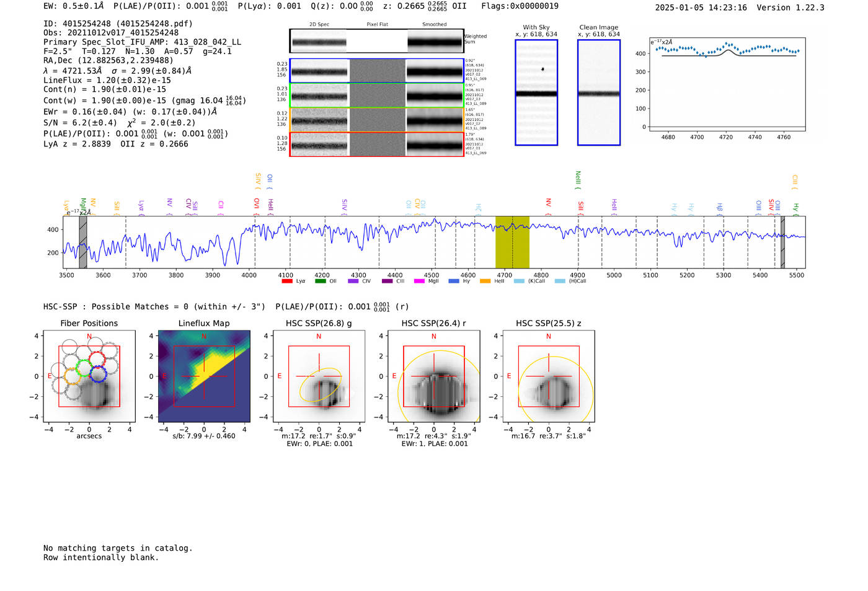Click the Q(z): 0.00 header value
The width and height of the screenshot is (868, 591).
[x=342, y=6]
